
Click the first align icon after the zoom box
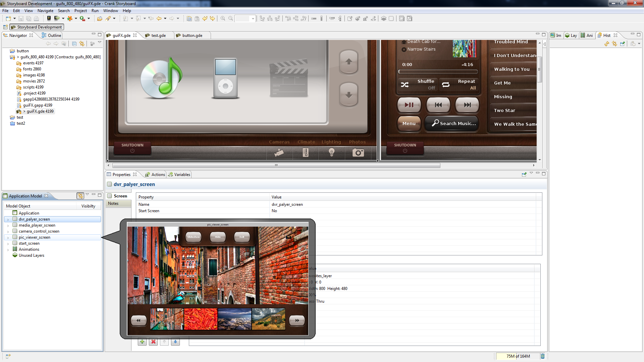[x=262, y=18]
